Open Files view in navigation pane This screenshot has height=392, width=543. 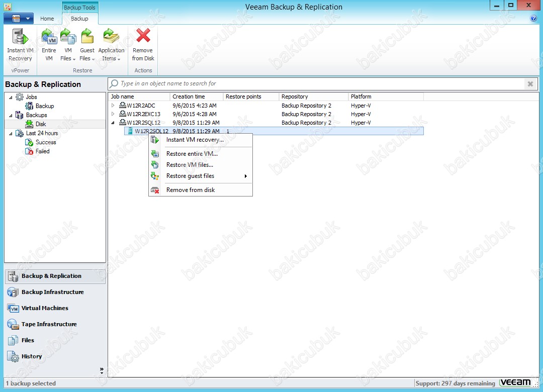point(55,340)
